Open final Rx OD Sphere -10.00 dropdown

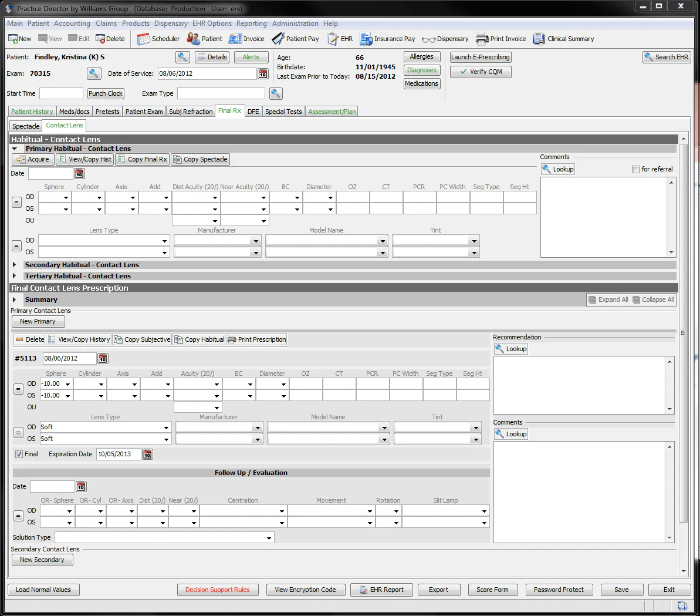68,384
